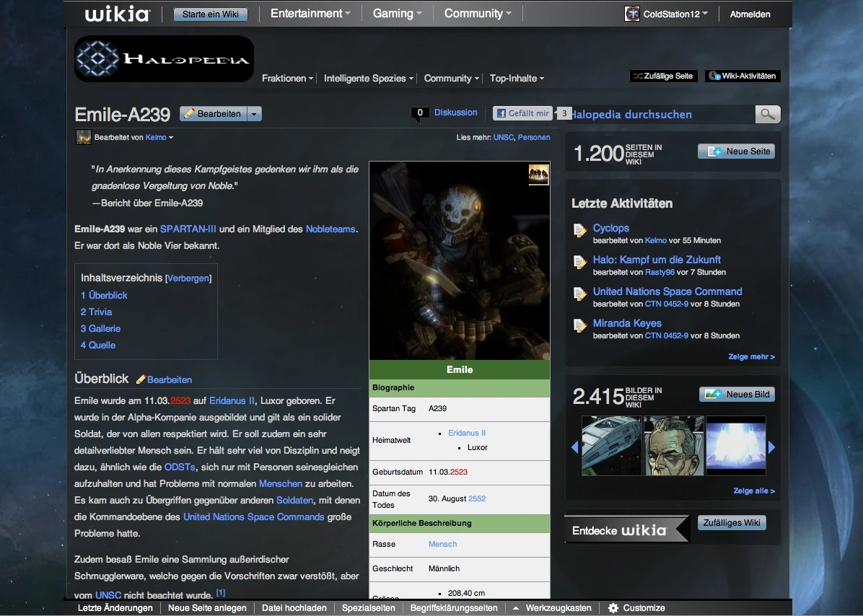Click the Miranda Keyes activity edit icon

coord(580,326)
